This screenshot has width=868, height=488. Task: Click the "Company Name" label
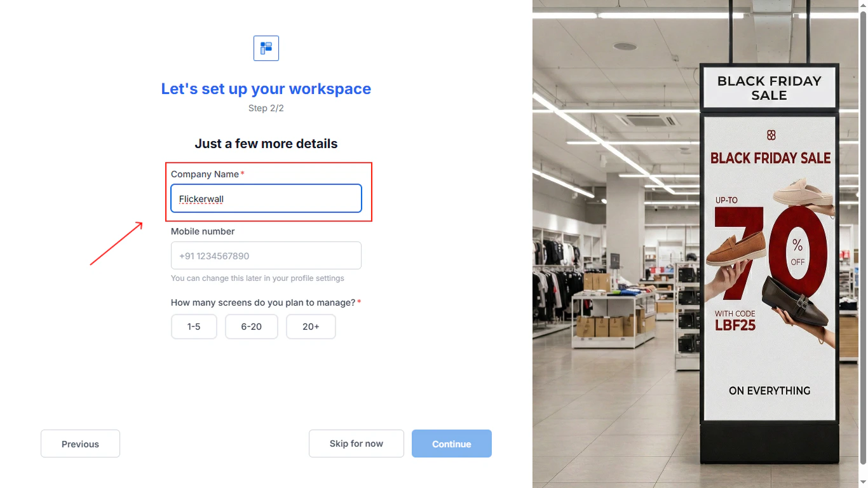tap(205, 174)
